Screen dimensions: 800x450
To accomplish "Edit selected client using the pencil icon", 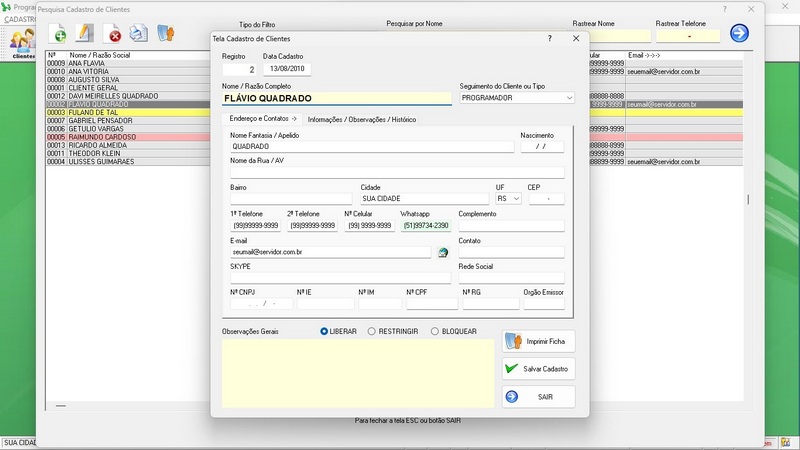I will pos(85,33).
